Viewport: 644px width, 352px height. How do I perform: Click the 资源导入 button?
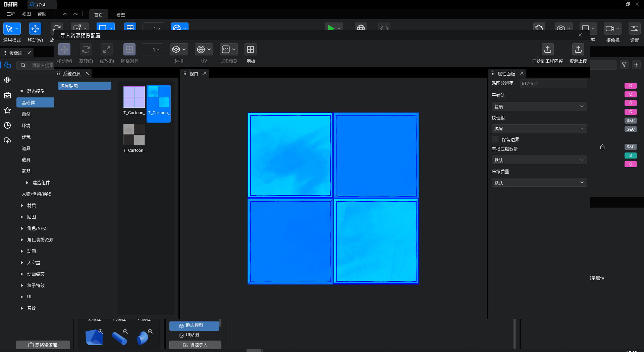pyautogui.click(x=195, y=345)
